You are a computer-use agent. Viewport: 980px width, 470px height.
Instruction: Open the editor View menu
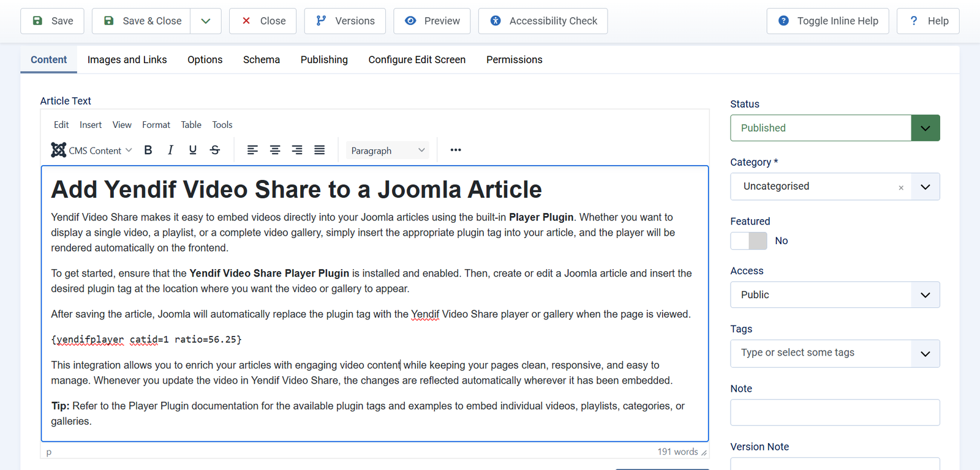(122, 125)
